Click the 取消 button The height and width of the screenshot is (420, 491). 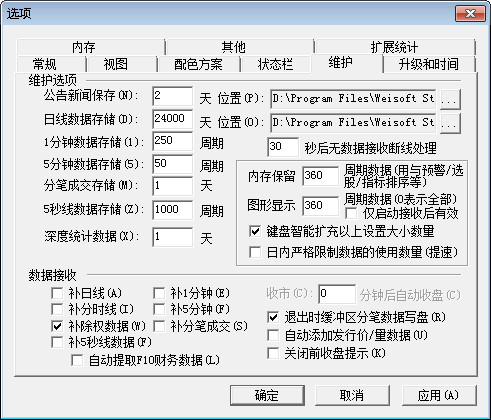(x=352, y=396)
